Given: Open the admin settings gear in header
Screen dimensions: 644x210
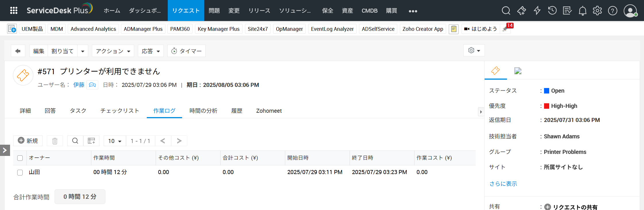Looking at the screenshot, I should point(597,11).
